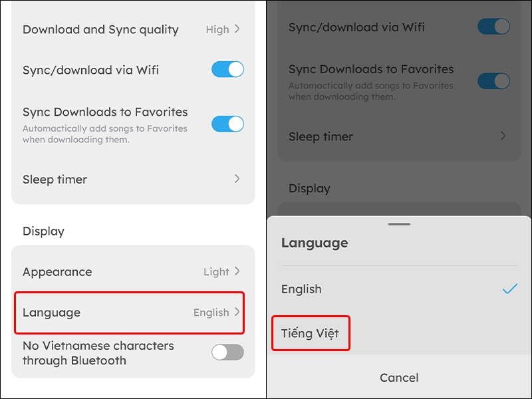Screen dimensions: 532x399
Task: Tap dimmed Sync Downloads to Favorites toggle
Action: (x=493, y=81)
